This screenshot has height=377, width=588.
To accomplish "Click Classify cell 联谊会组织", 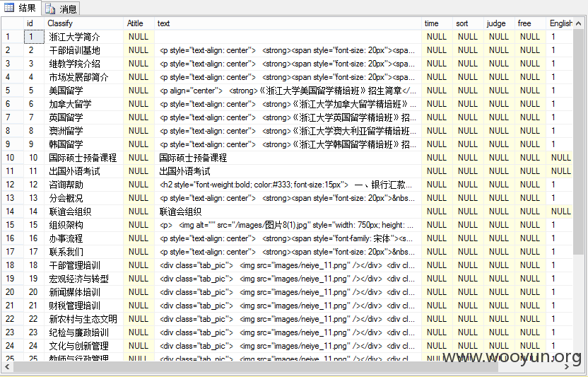I will point(83,211).
